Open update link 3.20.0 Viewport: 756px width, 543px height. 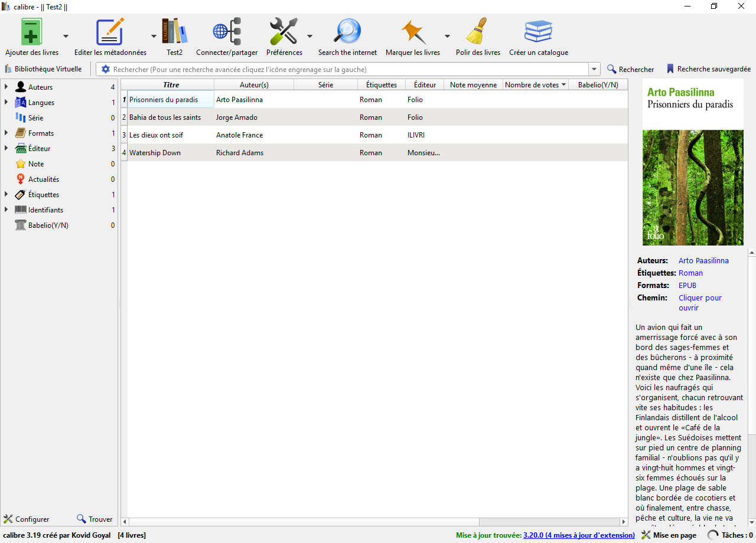pyautogui.click(x=579, y=535)
